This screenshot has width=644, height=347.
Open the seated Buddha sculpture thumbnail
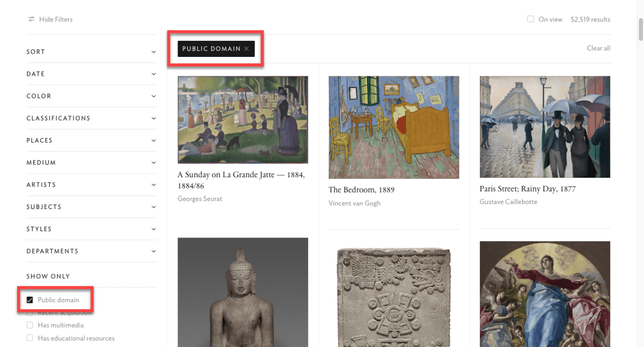pyautogui.click(x=243, y=292)
